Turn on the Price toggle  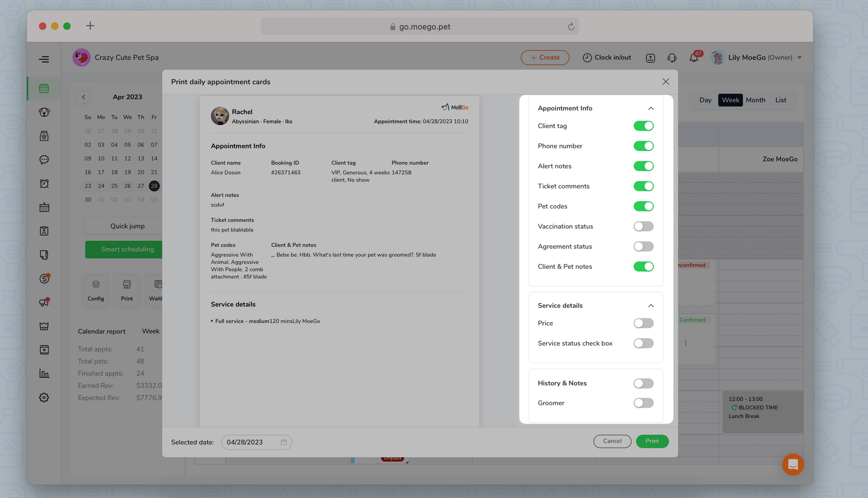click(x=643, y=323)
